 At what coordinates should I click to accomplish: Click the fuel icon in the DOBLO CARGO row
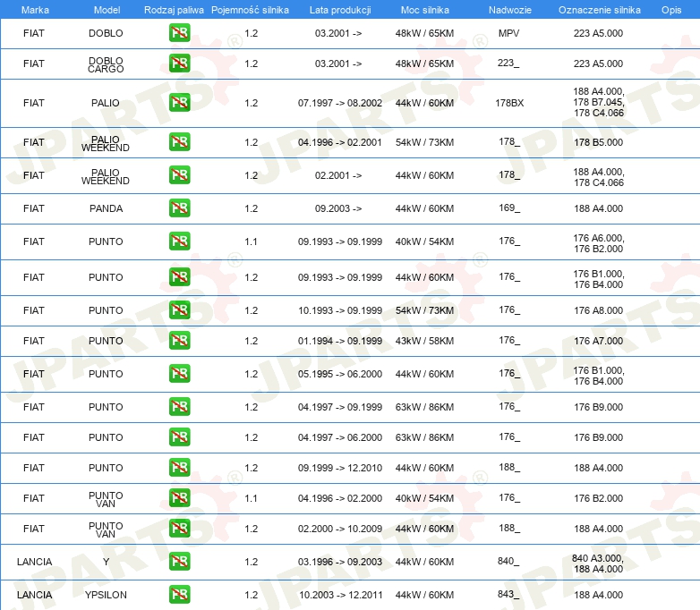(x=179, y=64)
